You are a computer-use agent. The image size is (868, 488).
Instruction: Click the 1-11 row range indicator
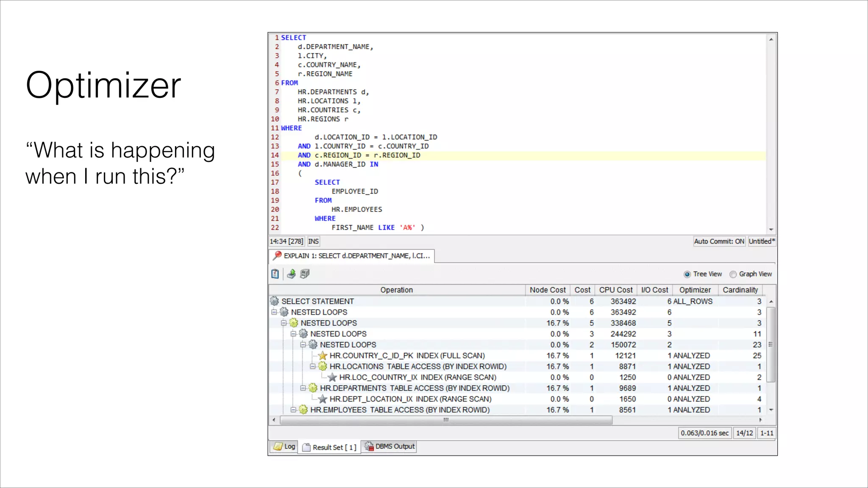pyautogui.click(x=767, y=433)
